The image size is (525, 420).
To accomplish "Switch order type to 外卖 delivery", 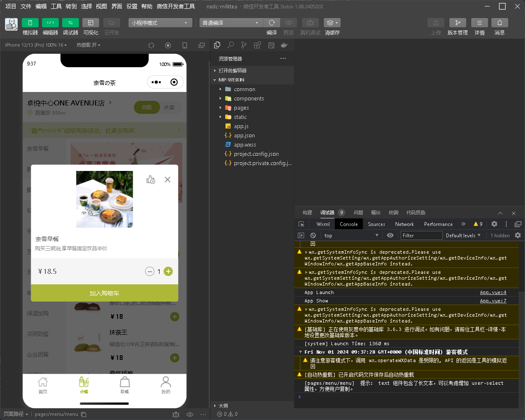I will (170, 108).
